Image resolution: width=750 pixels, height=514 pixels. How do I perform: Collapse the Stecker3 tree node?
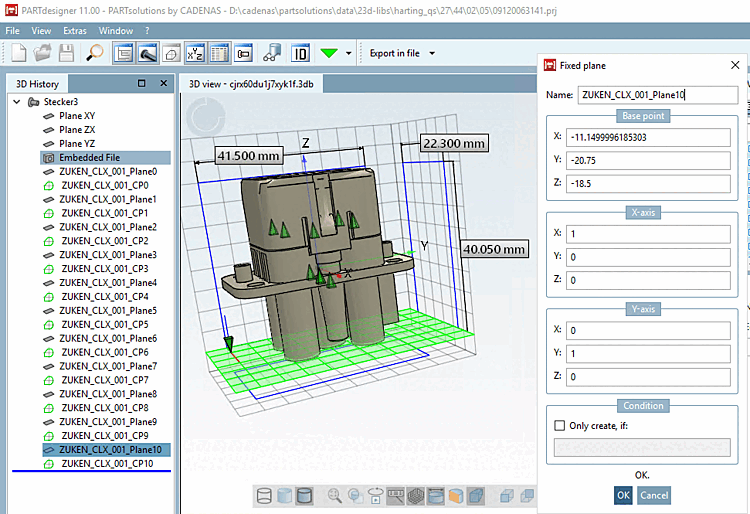click(17, 102)
